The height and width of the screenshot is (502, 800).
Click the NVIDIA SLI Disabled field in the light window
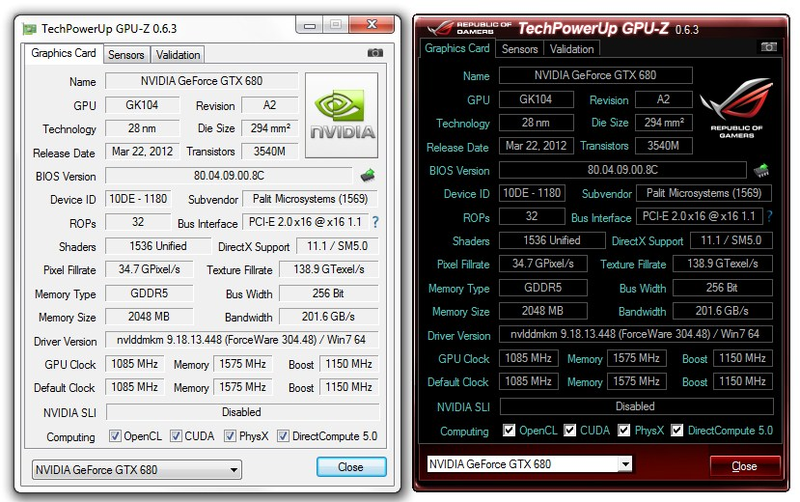pos(242,412)
